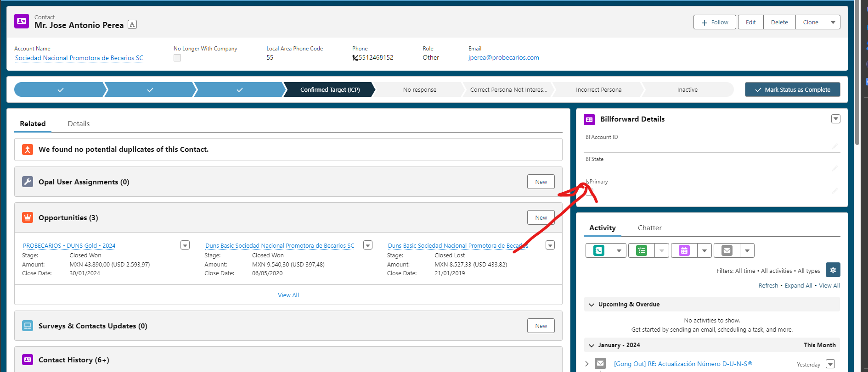Add a New Opportunity
The image size is (868, 372).
541,217
